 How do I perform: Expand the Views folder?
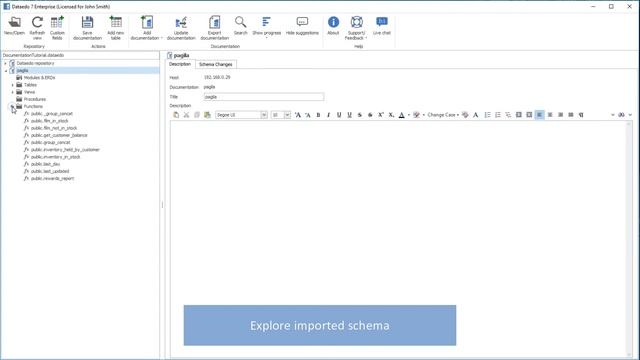(12, 92)
